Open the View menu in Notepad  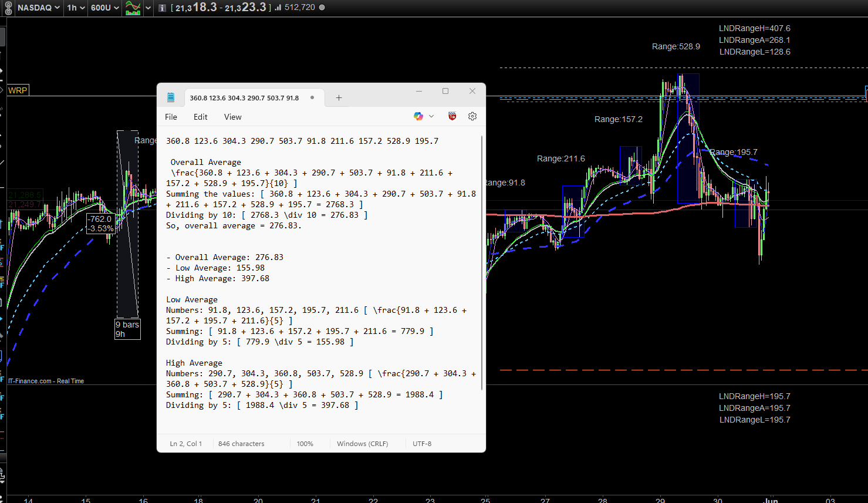coord(232,117)
